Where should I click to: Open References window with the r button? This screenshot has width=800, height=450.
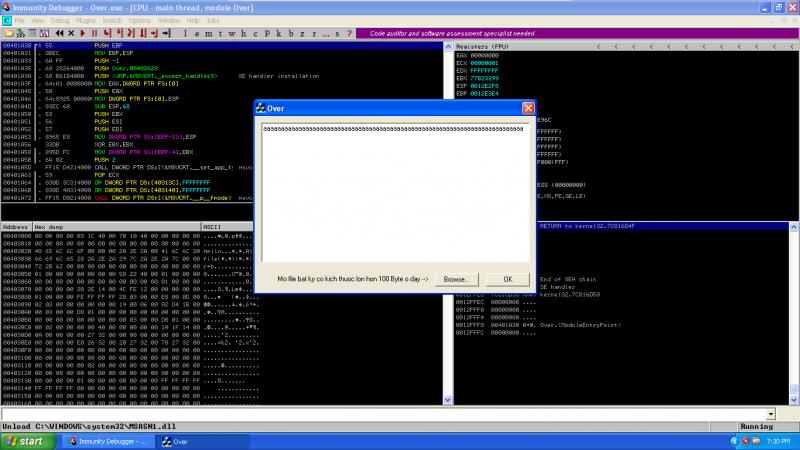click(314, 34)
